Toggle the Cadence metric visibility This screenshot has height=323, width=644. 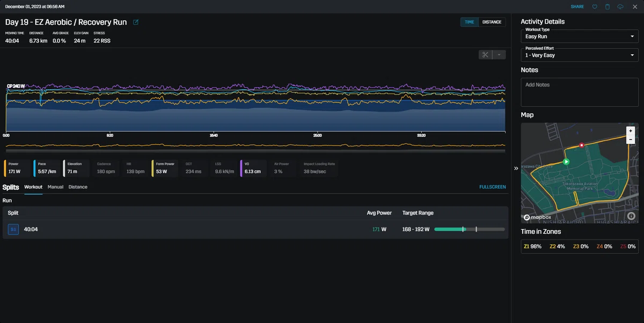pos(106,168)
